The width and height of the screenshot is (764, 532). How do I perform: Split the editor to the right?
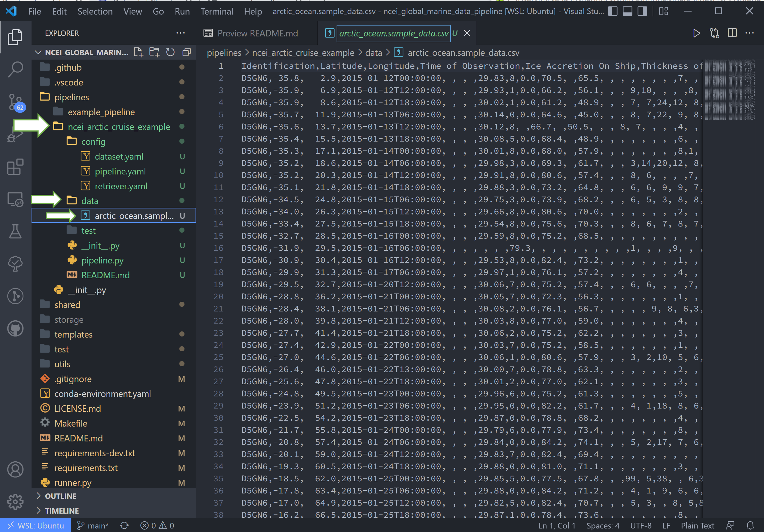732,33
